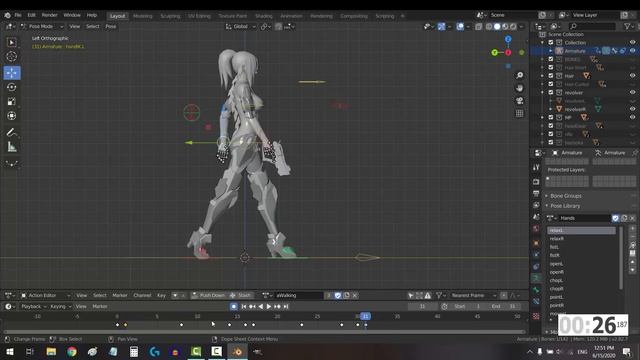Activate the Move tool
640x360 pixels.
coord(11,73)
